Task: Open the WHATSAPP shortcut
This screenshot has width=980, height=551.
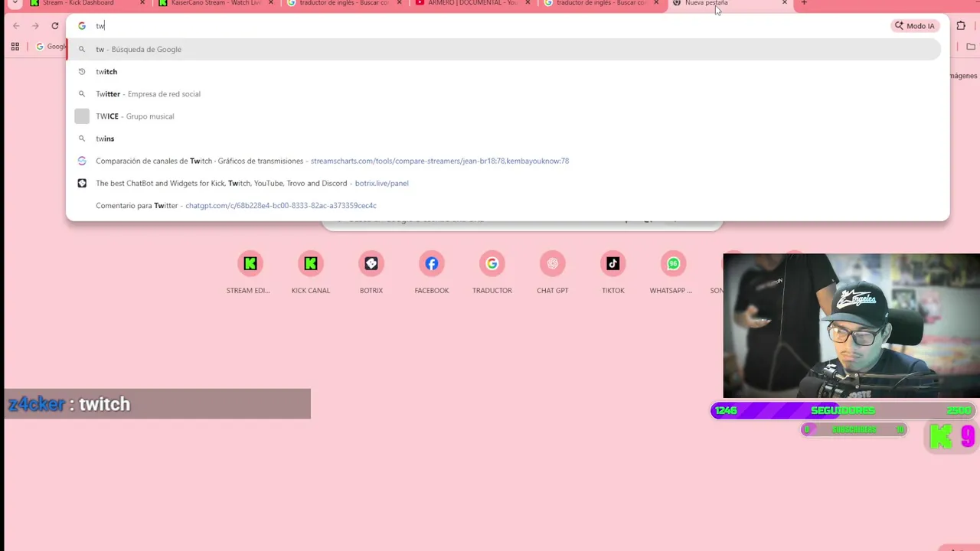Action: point(673,272)
